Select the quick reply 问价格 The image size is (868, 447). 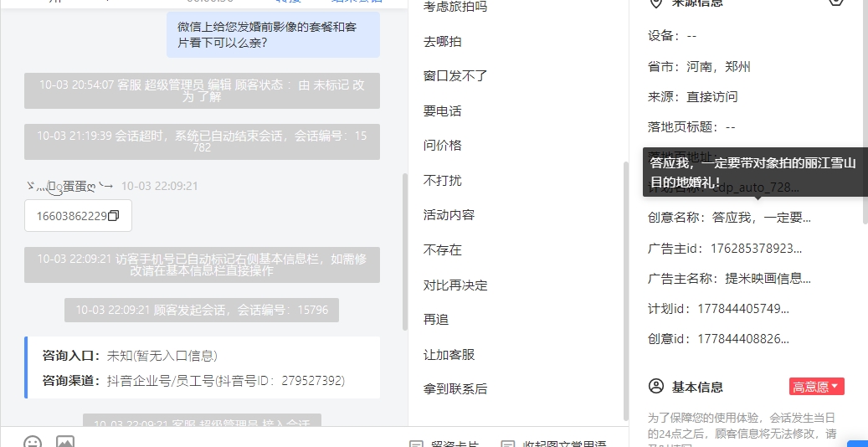442,146
